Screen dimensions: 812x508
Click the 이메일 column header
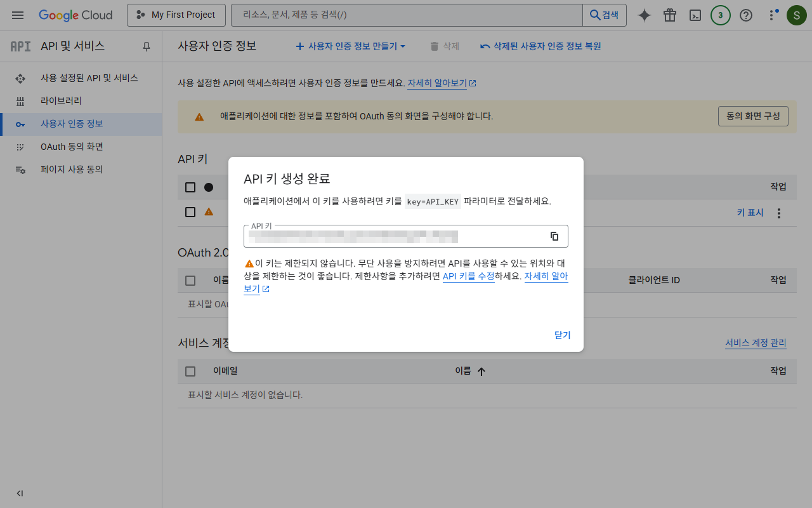coord(225,371)
